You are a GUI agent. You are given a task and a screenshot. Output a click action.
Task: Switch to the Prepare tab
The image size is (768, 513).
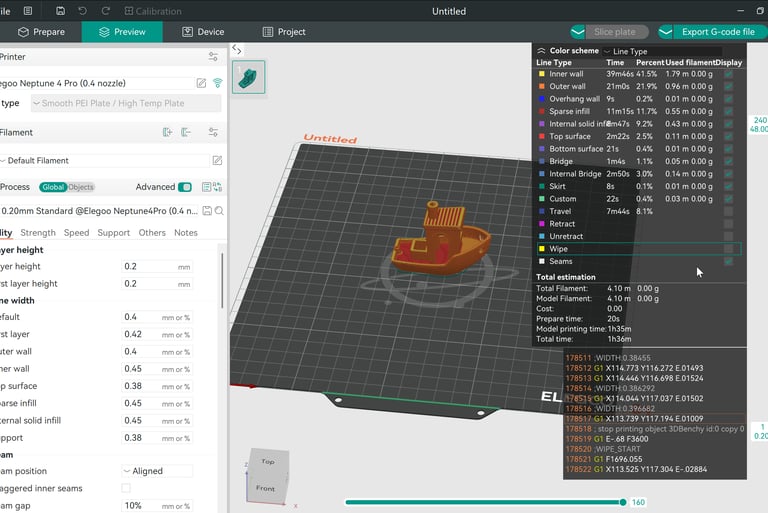(41, 32)
